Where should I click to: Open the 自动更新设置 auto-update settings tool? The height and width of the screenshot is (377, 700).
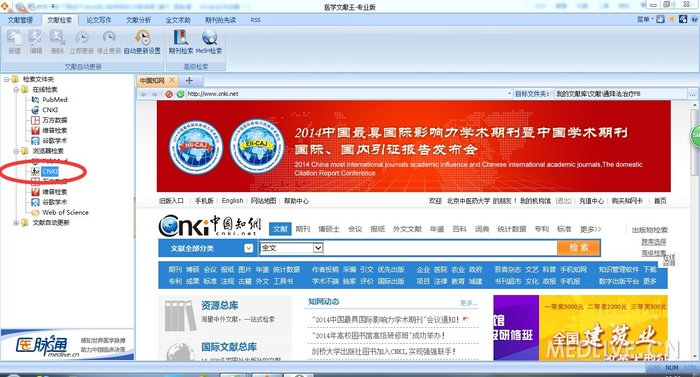(142, 42)
